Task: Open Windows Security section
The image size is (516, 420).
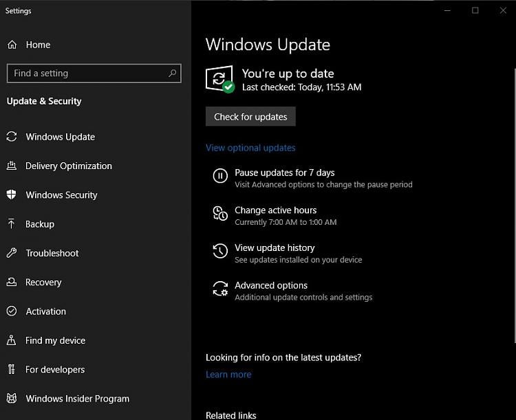Action: [x=61, y=195]
